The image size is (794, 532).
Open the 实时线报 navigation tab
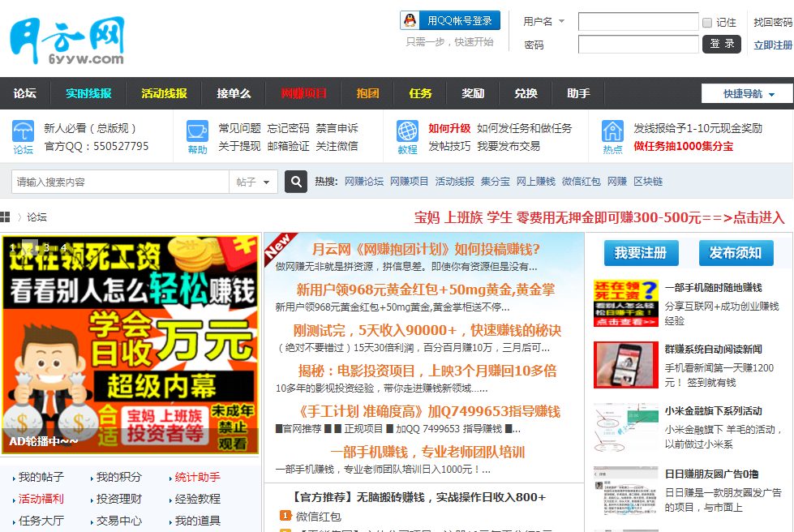coord(88,93)
